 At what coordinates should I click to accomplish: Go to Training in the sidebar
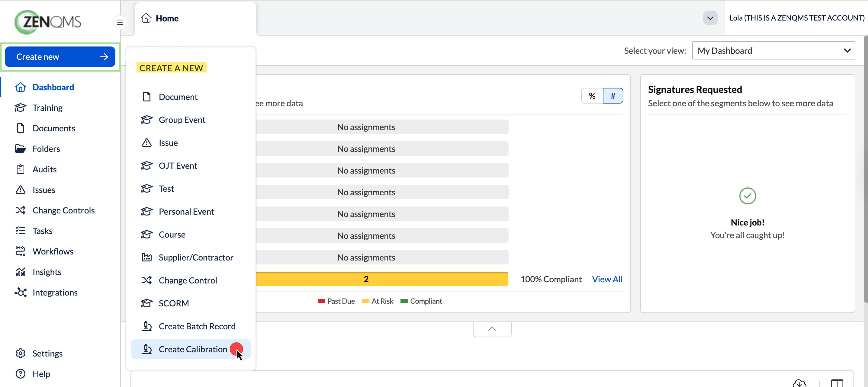pyautogui.click(x=47, y=108)
